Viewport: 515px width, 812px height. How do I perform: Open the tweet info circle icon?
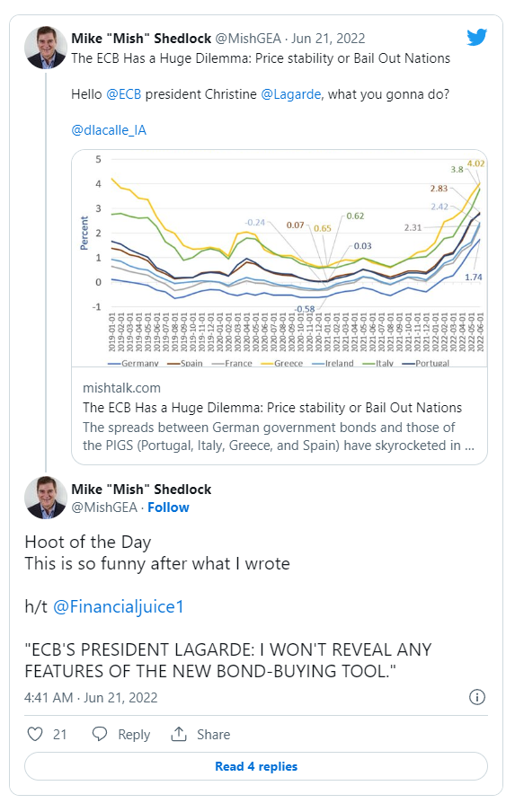[476, 697]
